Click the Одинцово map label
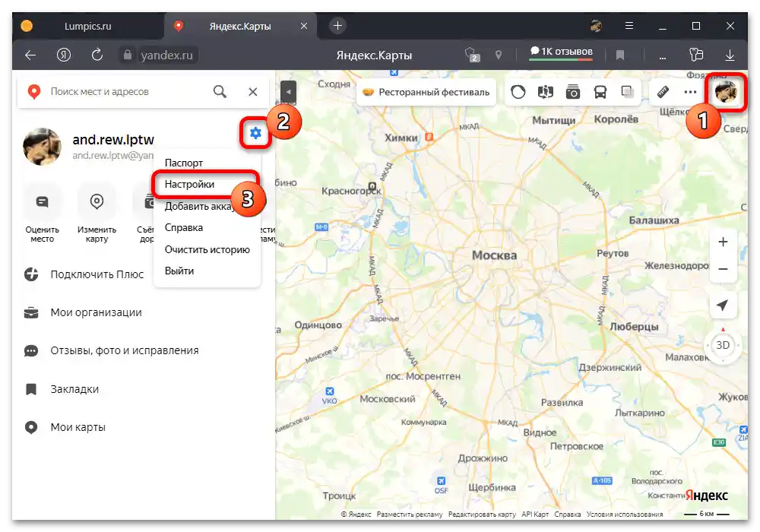This screenshot has height=532, width=760. [x=318, y=325]
